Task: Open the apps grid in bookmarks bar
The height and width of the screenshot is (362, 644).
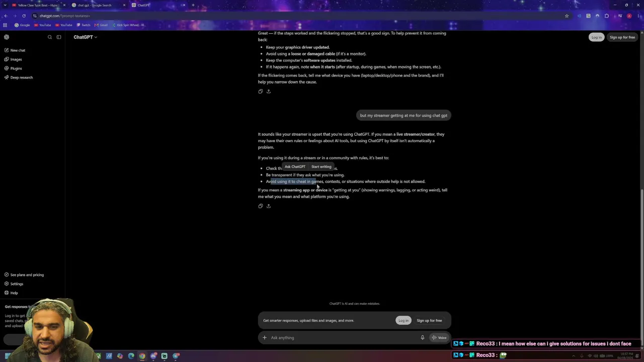Action: point(5,25)
